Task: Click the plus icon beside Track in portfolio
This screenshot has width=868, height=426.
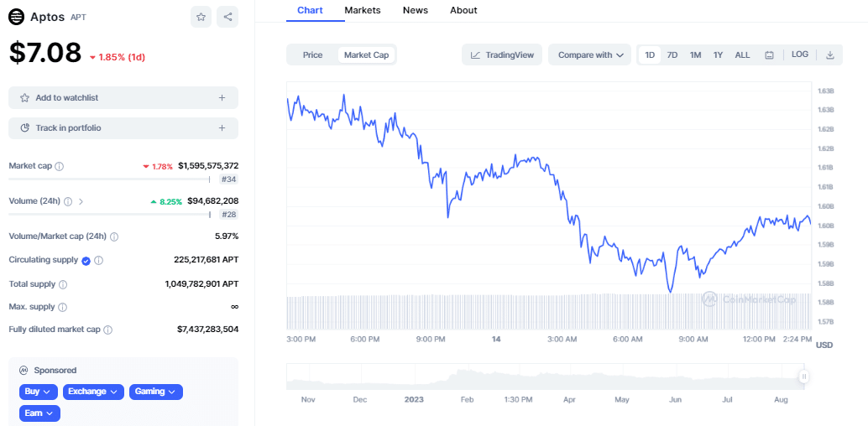Action: click(222, 127)
